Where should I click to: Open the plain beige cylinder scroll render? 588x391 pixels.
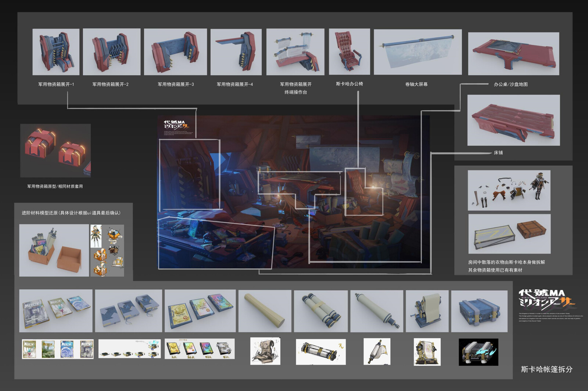pyautogui.click(x=265, y=311)
